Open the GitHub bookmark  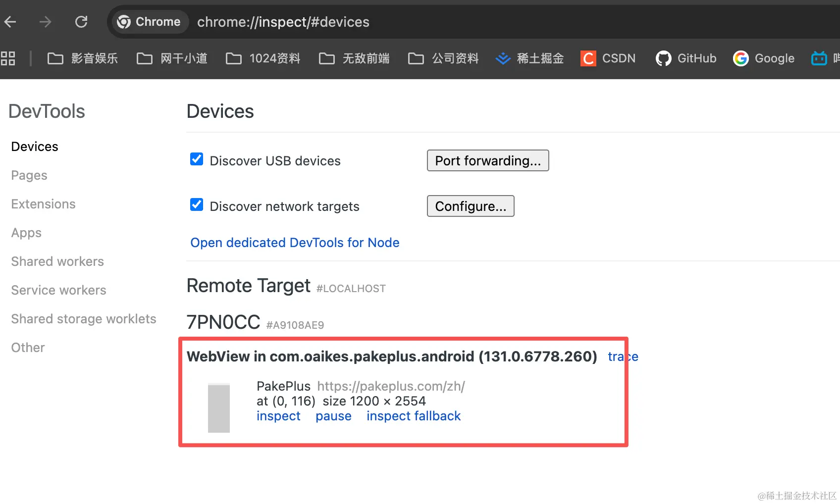[686, 58]
